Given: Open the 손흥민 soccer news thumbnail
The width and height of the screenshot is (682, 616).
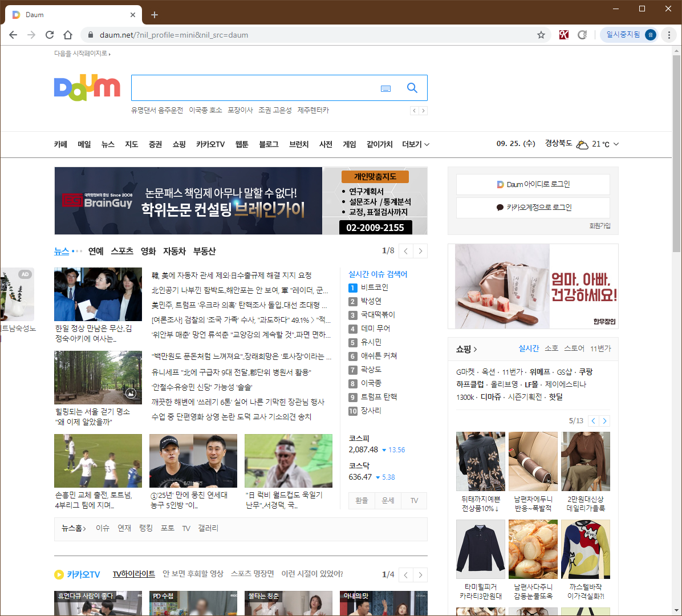Looking at the screenshot, I should 98,461.
